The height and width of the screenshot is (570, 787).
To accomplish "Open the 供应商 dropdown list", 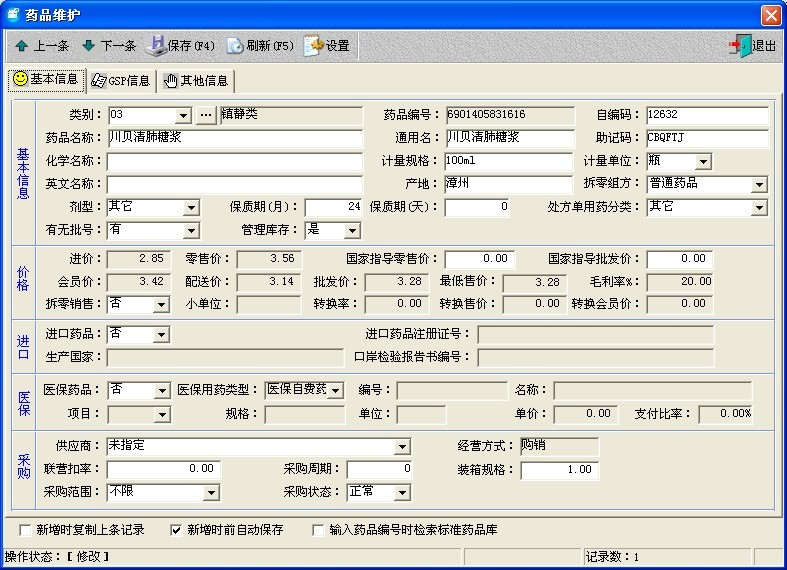I will (x=402, y=447).
